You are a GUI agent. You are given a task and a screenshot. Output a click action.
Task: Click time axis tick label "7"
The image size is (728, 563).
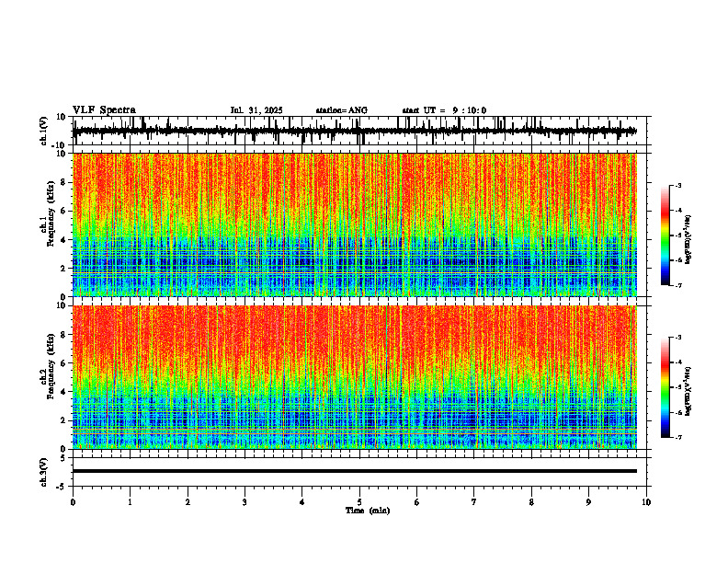474,502
